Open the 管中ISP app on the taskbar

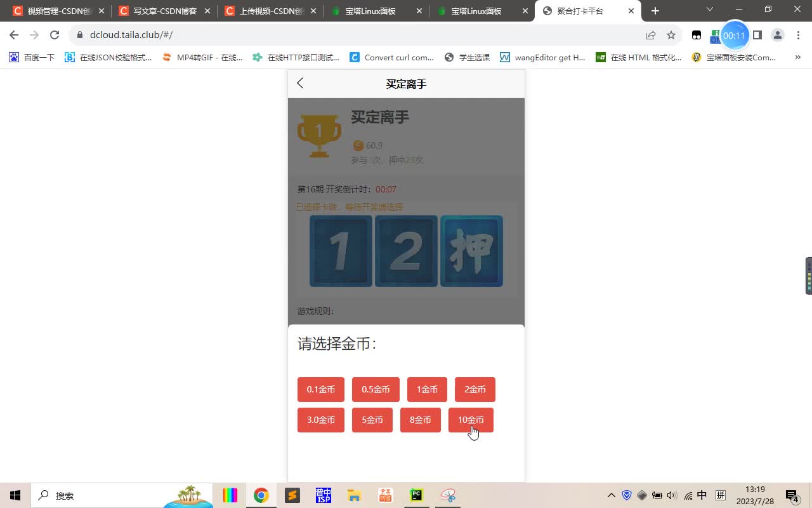(324, 495)
